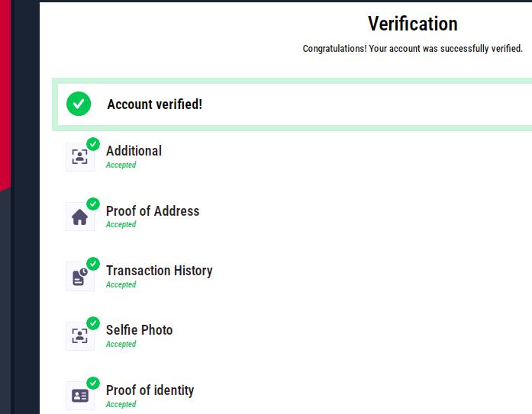Select the Selfie Photo entry

[139, 330]
